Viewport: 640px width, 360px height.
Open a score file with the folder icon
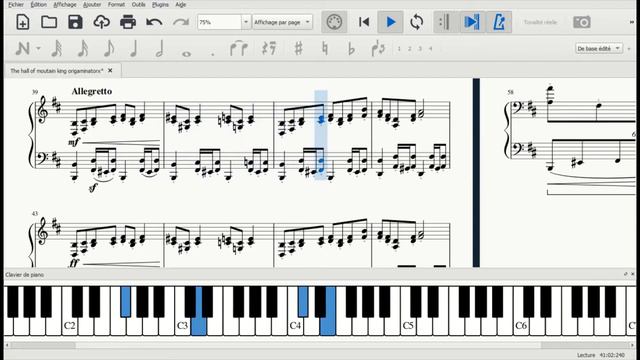point(49,22)
